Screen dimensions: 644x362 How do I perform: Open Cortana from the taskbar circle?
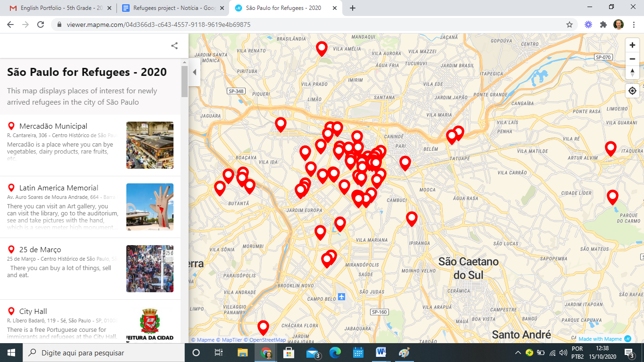[x=196, y=353]
